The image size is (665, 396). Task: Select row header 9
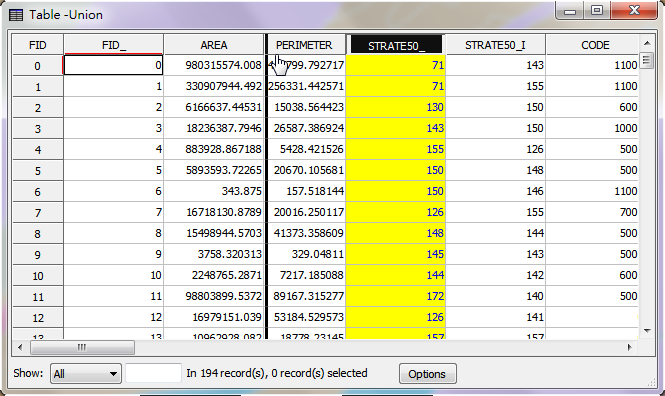pos(38,255)
